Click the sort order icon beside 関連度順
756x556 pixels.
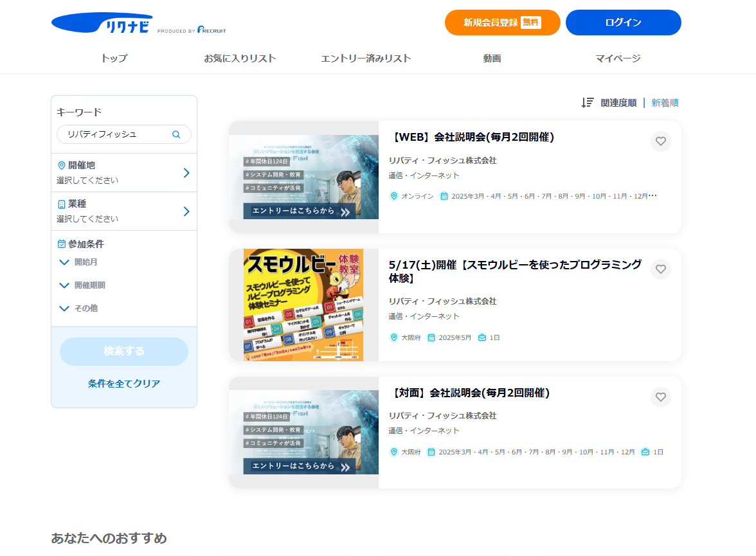point(588,103)
